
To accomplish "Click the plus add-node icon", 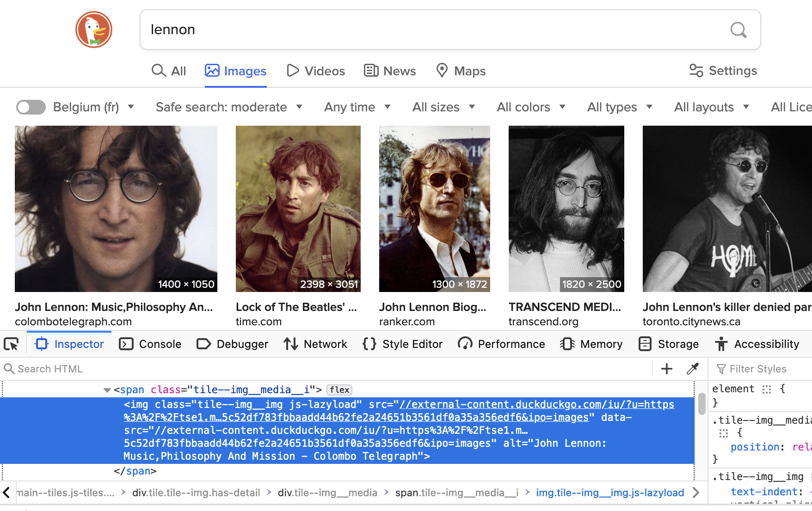I will point(666,369).
